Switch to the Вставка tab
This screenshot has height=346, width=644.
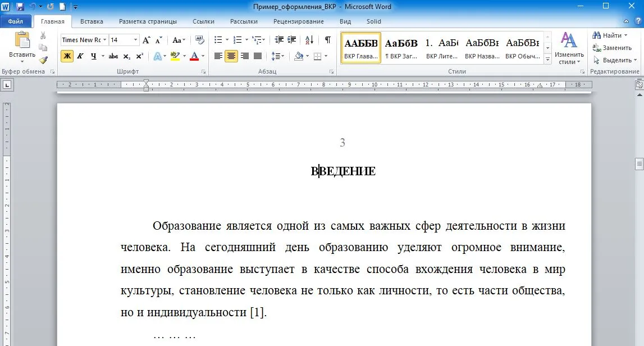pos(92,21)
